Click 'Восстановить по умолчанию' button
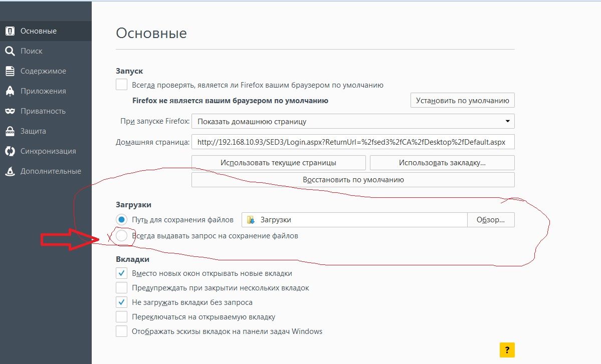This screenshot has height=364, width=601. coord(353,180)
